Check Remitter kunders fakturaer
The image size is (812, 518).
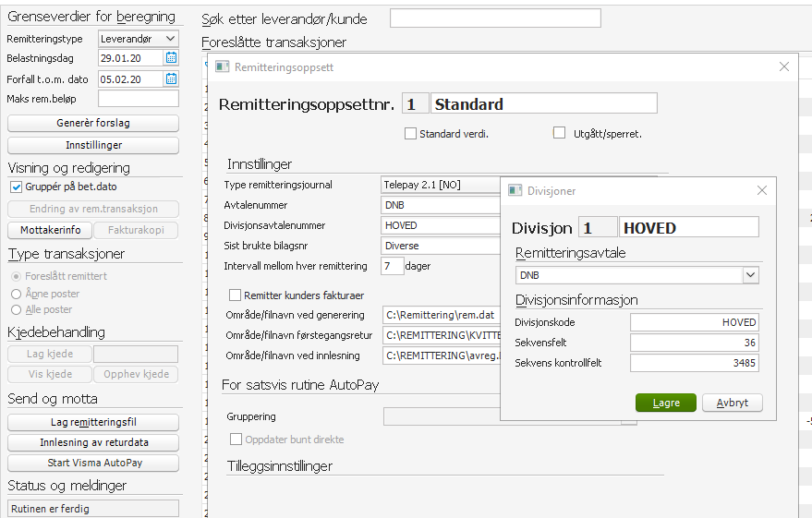click(235, 295)
